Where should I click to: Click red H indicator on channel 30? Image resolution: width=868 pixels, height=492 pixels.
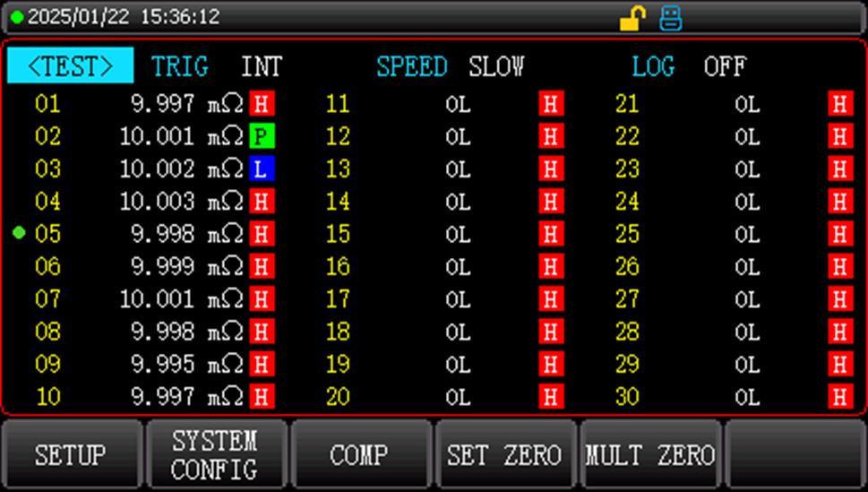pos(840,397)
